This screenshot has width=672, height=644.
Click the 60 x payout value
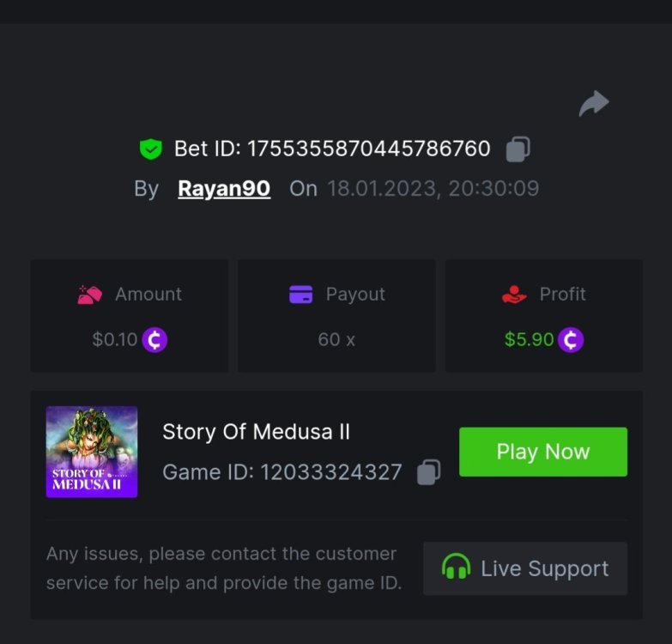336,340
